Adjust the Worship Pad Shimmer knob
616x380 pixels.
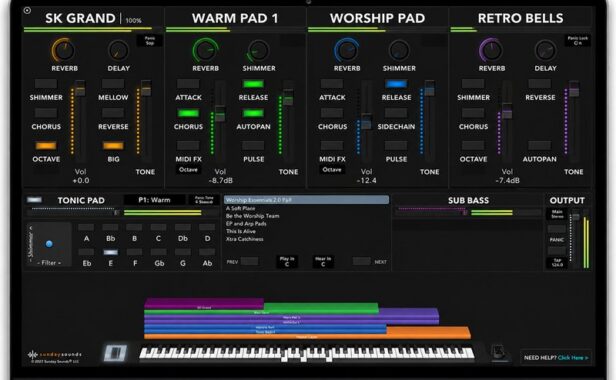coord(399,50)
